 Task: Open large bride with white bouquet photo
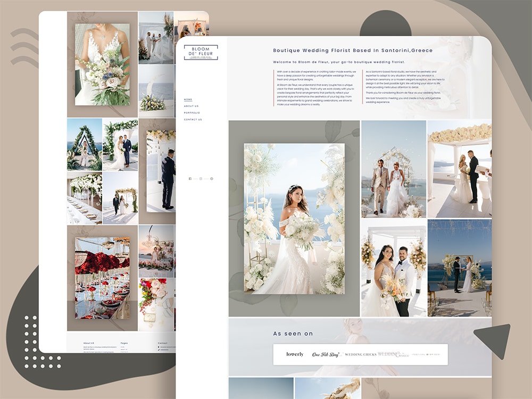[294, 218]
